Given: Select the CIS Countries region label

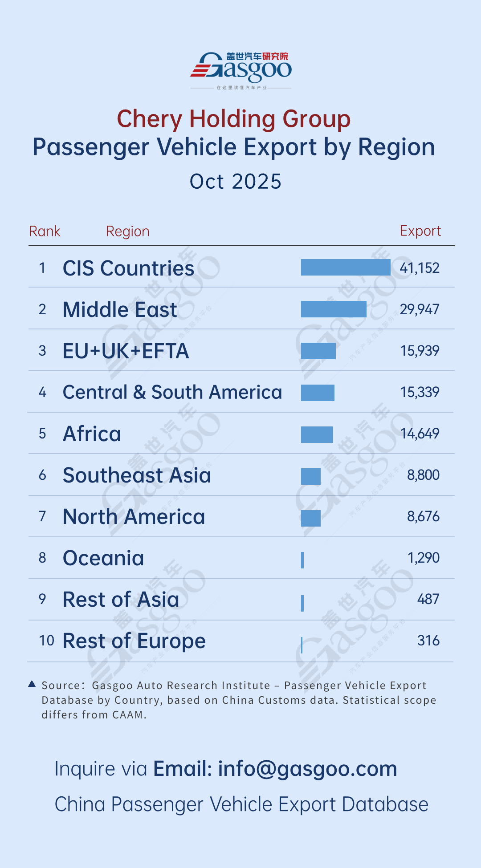Looking at the screenshot, I should point(128,268).
